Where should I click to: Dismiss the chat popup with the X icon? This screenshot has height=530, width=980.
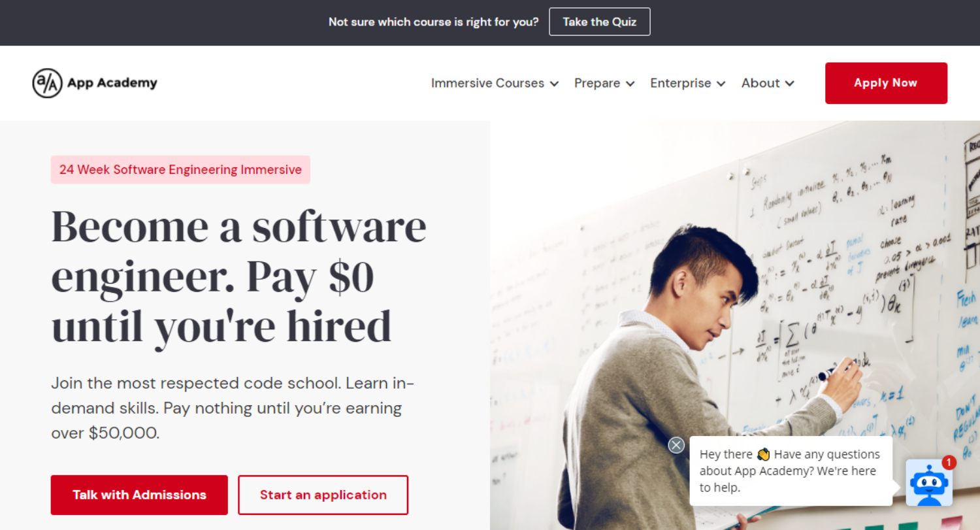point(676,445)
